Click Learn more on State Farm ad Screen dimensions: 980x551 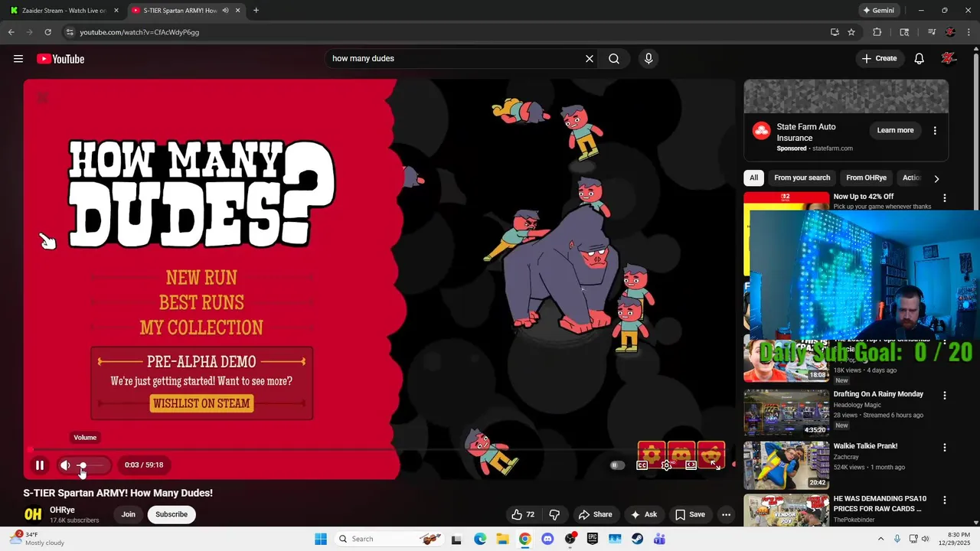point(895,130)
